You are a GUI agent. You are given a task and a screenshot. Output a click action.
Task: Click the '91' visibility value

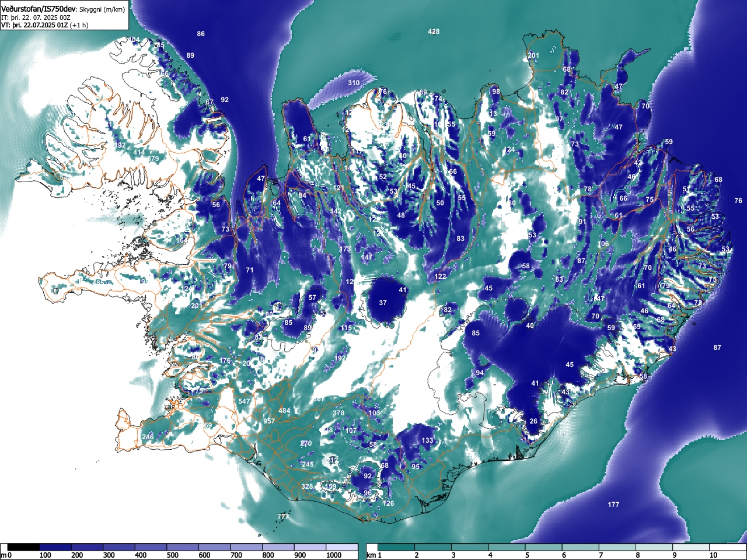pyautogui.click(x=582, y=222)
